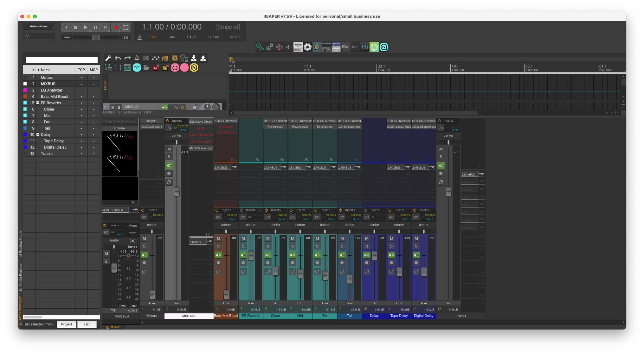
Task: Open the Automation mode dropdown
Action: (x=38, y=26)
